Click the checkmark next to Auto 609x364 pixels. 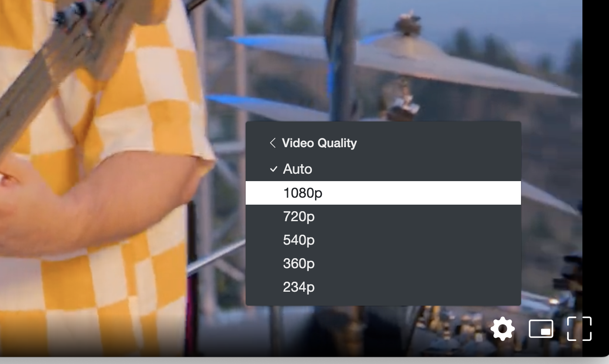click(274, 169)
